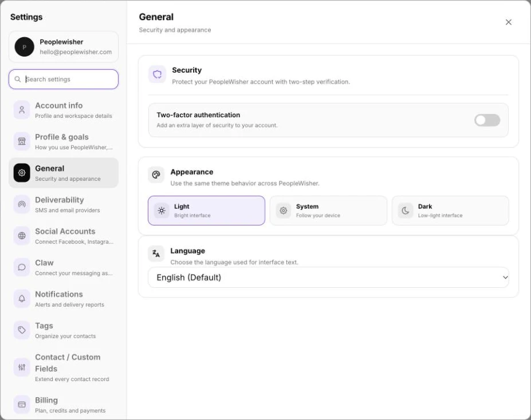Select the System theme option
Viewport: 531px width, 420px height.
coord(328,211)
